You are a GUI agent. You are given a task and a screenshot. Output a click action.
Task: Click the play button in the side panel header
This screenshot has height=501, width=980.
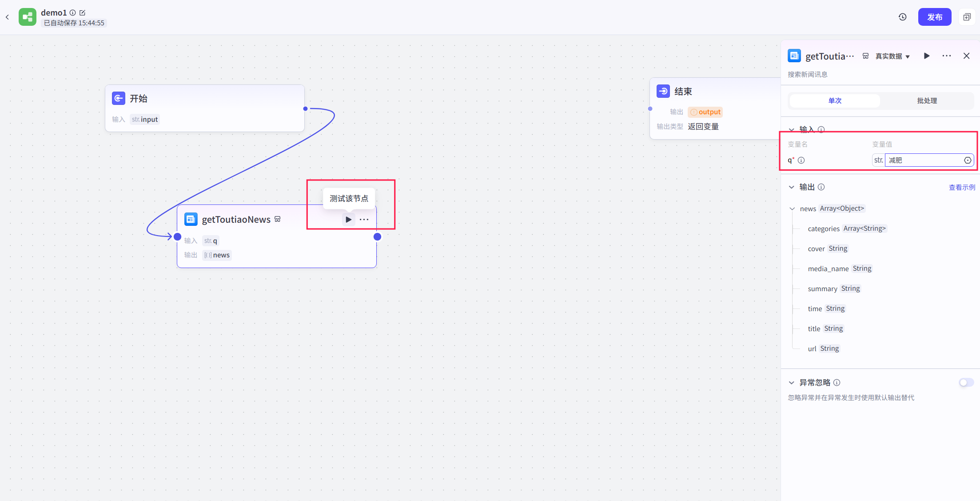tap(927, 56)
